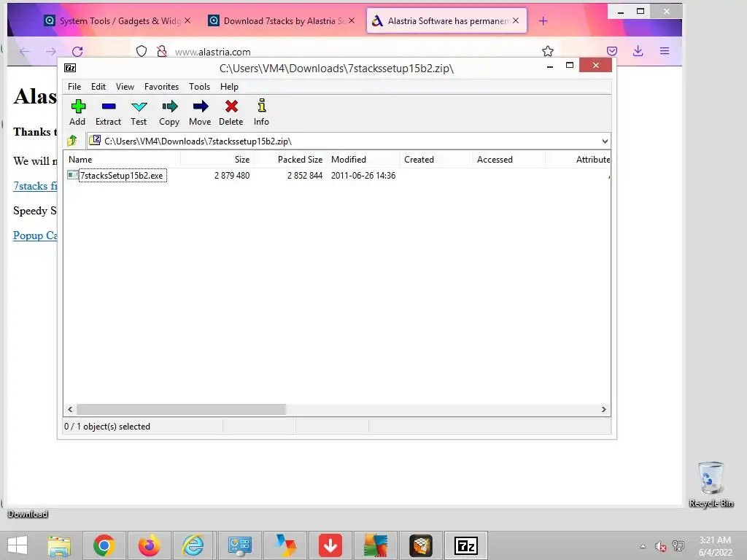Screen dimensions: 747x560
Task: Click the size value 2 879 480
Action: (x=232, y=175)
